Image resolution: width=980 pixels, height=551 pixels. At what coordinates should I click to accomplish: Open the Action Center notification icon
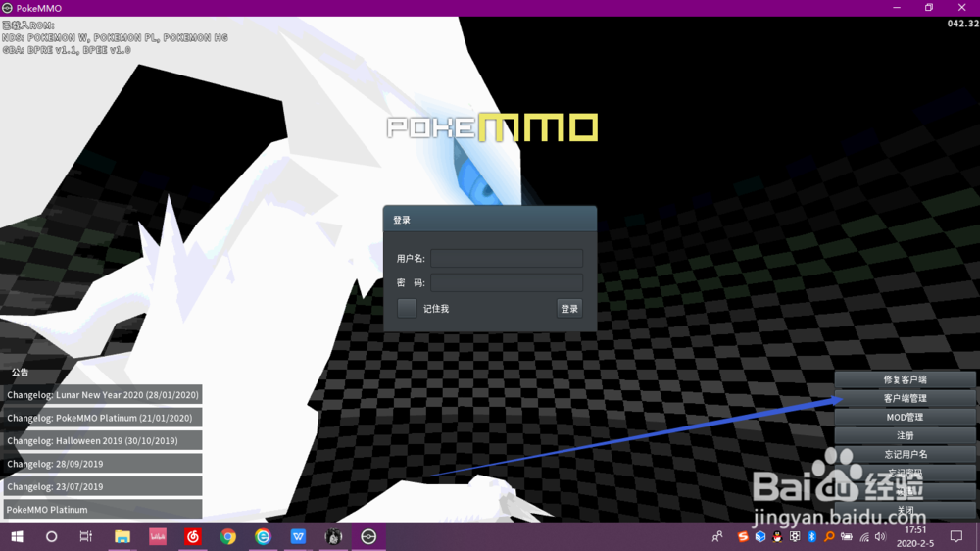click(x=956, y=536)
